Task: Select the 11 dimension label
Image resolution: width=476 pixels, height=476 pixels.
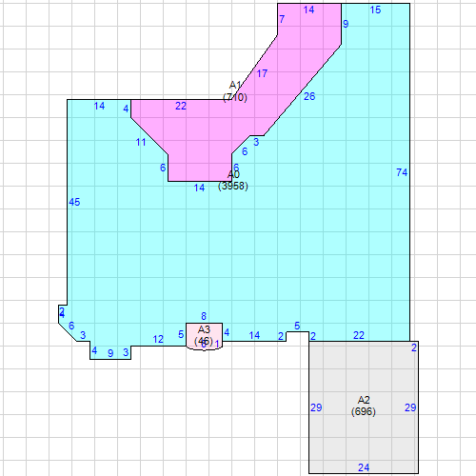Action: point(141,142)
